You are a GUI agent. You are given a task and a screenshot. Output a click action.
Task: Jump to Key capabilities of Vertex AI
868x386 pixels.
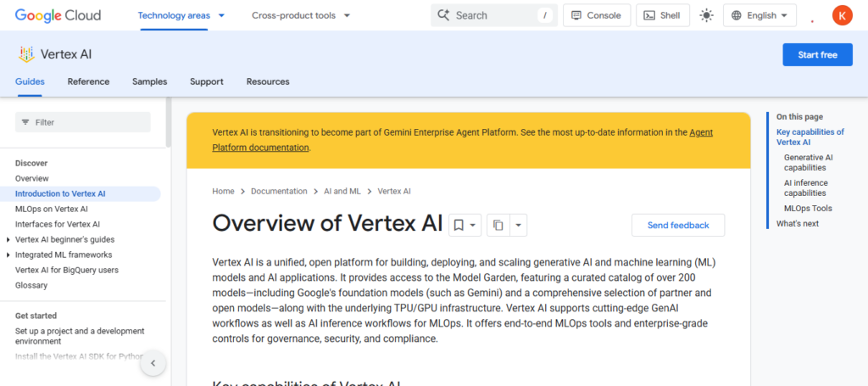click(810, 137)
